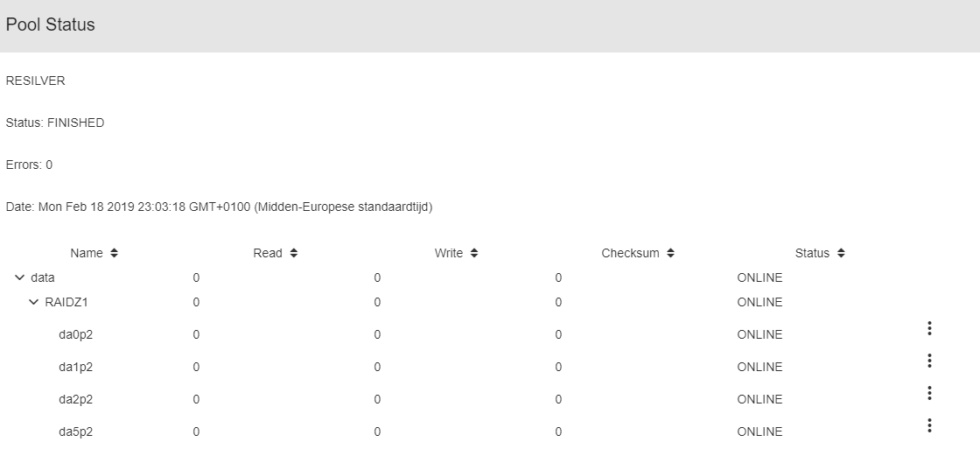Click the Pool Status title bar

[51, 25]
